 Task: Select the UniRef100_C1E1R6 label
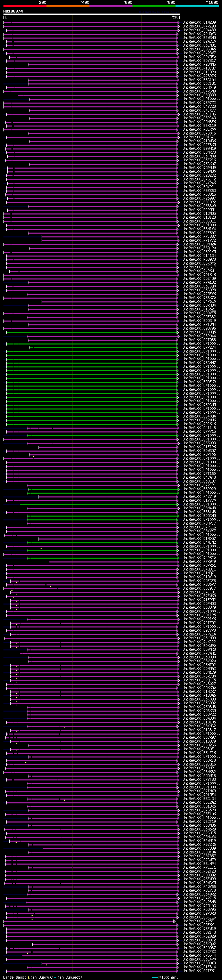[x=199, y=447]
